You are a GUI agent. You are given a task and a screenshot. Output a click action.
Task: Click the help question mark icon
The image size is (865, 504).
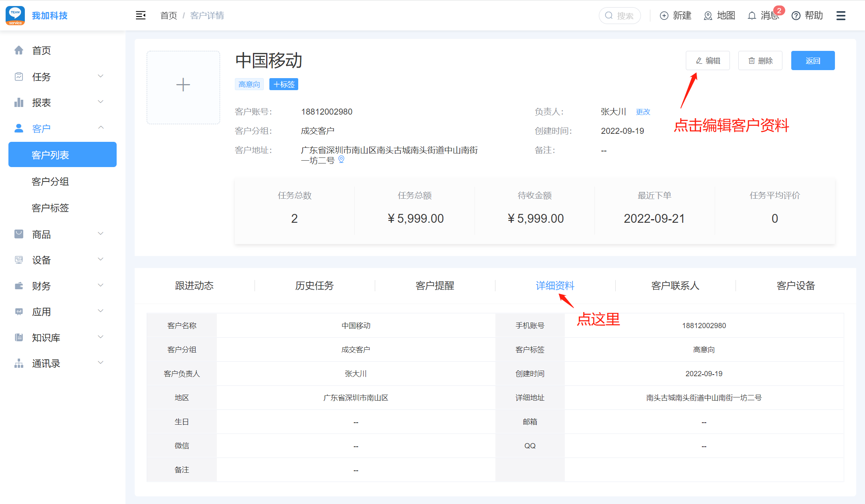(796, 16)
